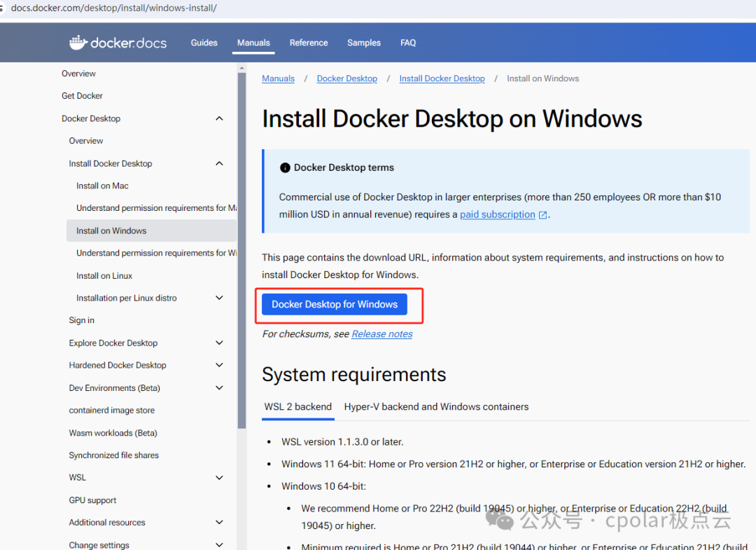Open Install on Mac page
The height and width of the screenshot is (550, 756).
102,186
